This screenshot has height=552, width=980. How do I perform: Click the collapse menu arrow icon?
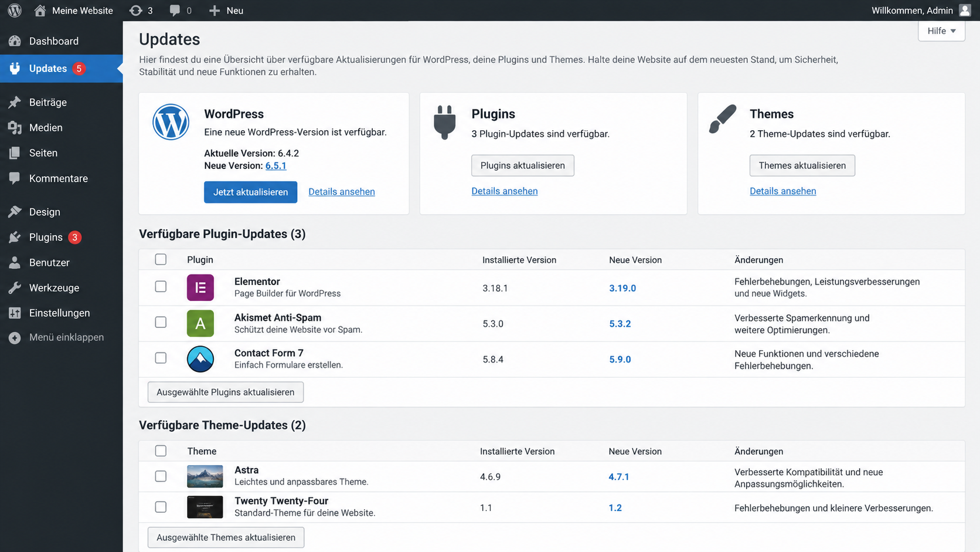15,338
